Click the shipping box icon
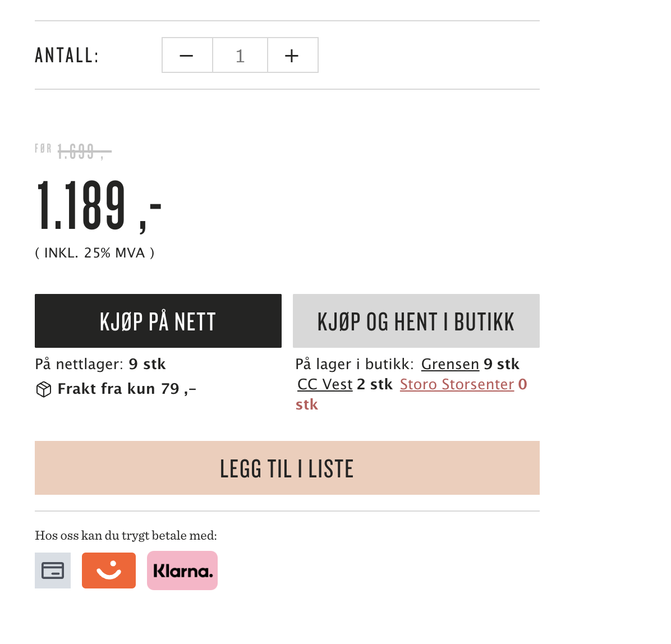The image size is (671, 644). point(44,389)
